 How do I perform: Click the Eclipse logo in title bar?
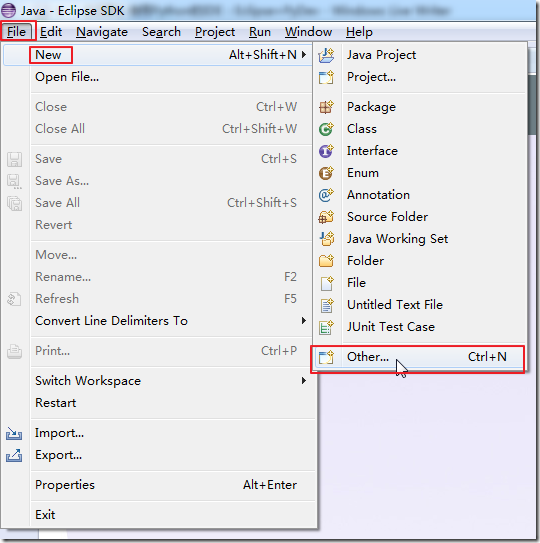pos(9,10)
